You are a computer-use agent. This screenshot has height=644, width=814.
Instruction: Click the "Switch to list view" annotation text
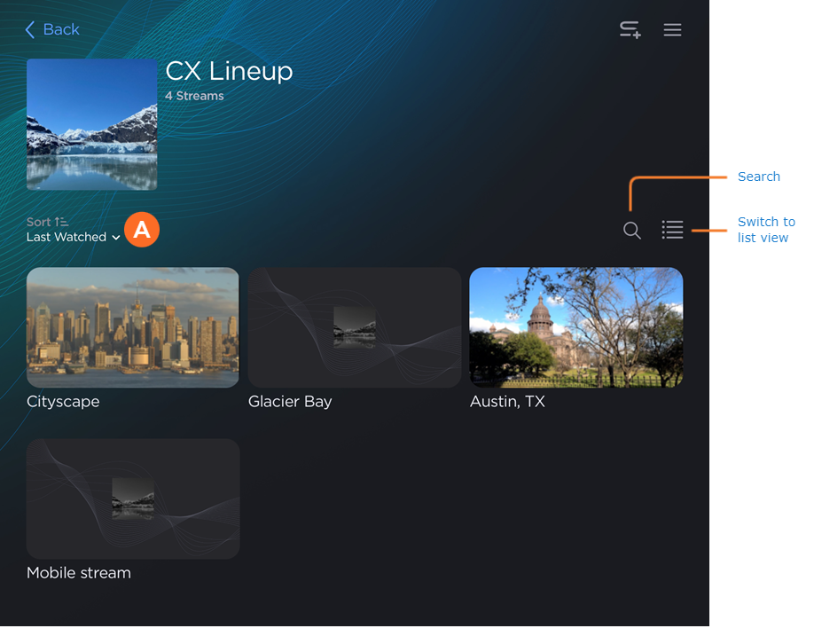point(766,230)
